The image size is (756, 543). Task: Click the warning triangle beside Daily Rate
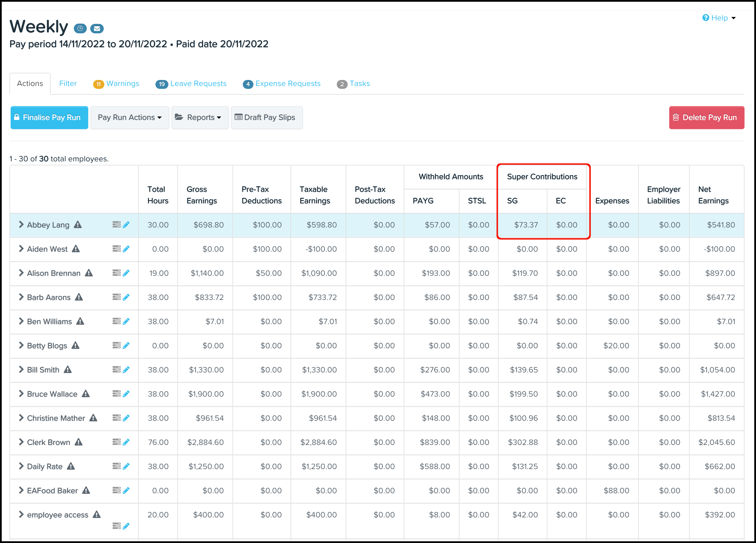pyautogui.click(x=71, y=466)
